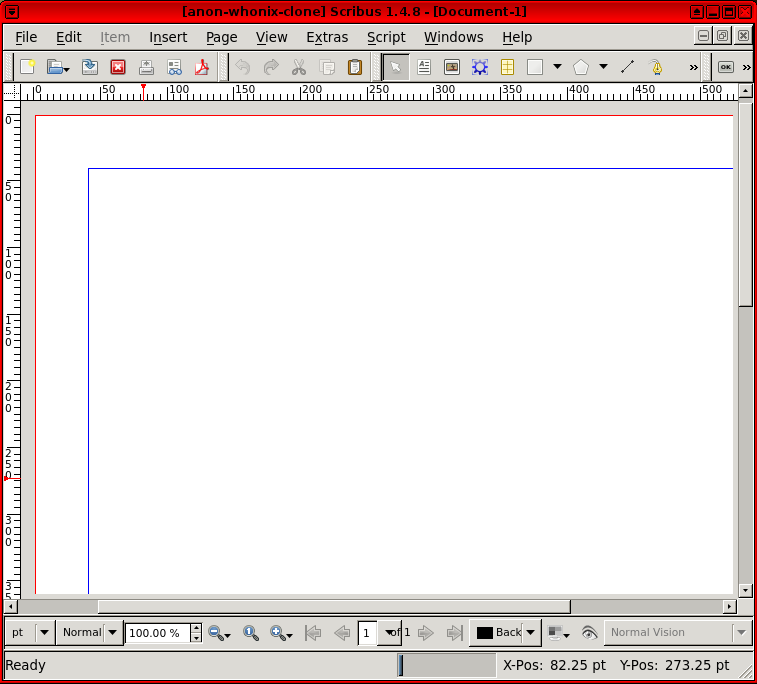
Task: Click the Save document icon
Action: pos(90,67)
